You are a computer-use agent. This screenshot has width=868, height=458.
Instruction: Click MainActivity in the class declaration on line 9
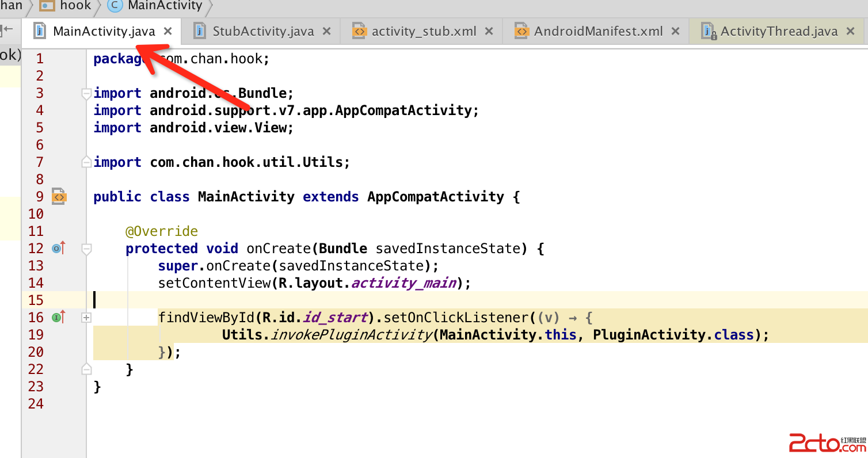tap(246, 197)
